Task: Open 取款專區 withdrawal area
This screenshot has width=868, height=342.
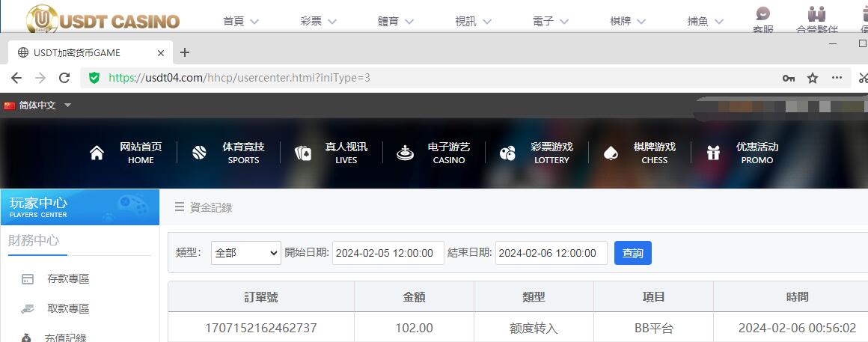Action: (x=68, y=309)
